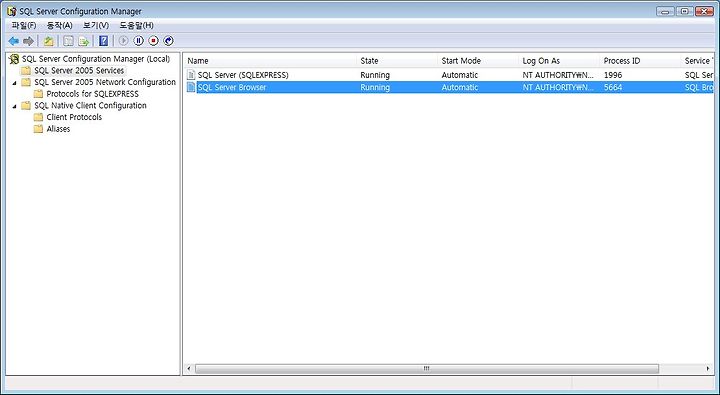Image resolution: width=720 pixels, height=395 pixels.
Task: Click the horizontal scrollbar thumb
Action: (x=427, y=369)
